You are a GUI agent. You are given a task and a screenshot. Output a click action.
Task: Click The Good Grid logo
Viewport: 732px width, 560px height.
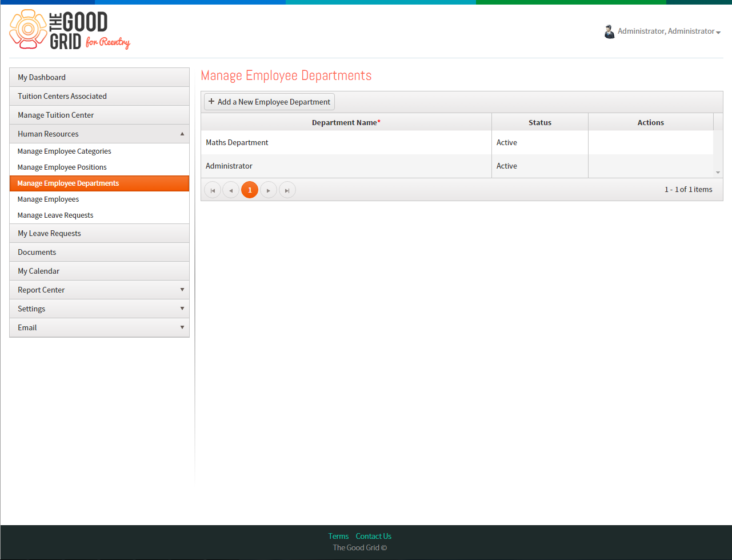[x=70, y=30]
